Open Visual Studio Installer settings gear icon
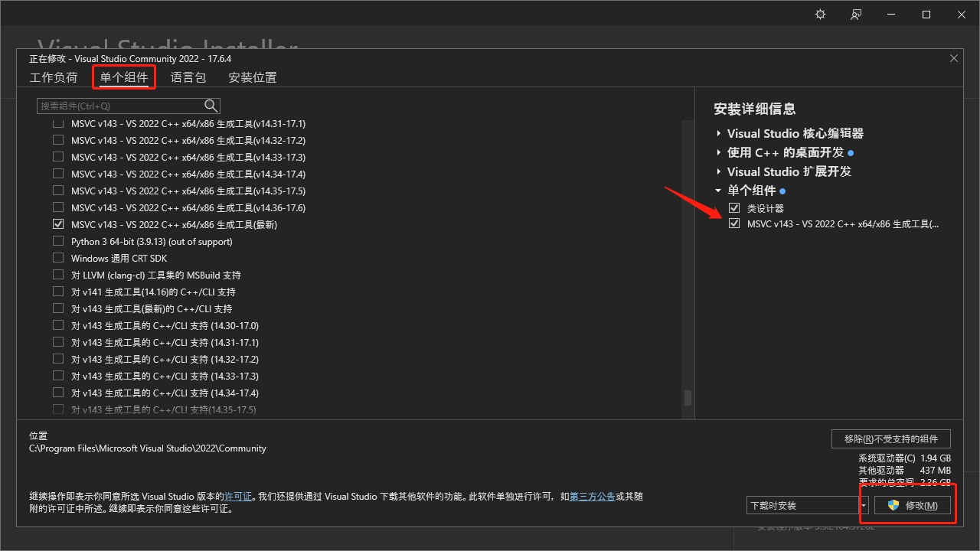Viewport: 980px width, 551px height. (x=821, y=15)
